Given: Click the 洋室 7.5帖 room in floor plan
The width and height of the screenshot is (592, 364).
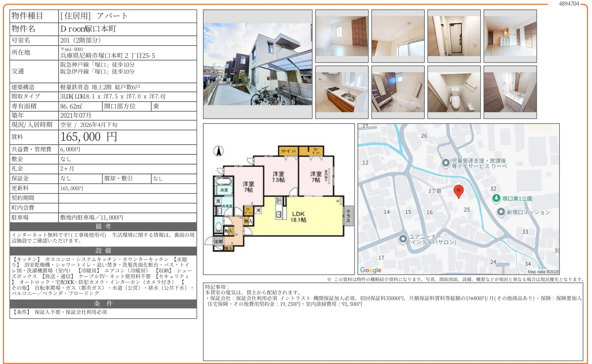Looking at the screenshot, I should click(x=278, y=177).
